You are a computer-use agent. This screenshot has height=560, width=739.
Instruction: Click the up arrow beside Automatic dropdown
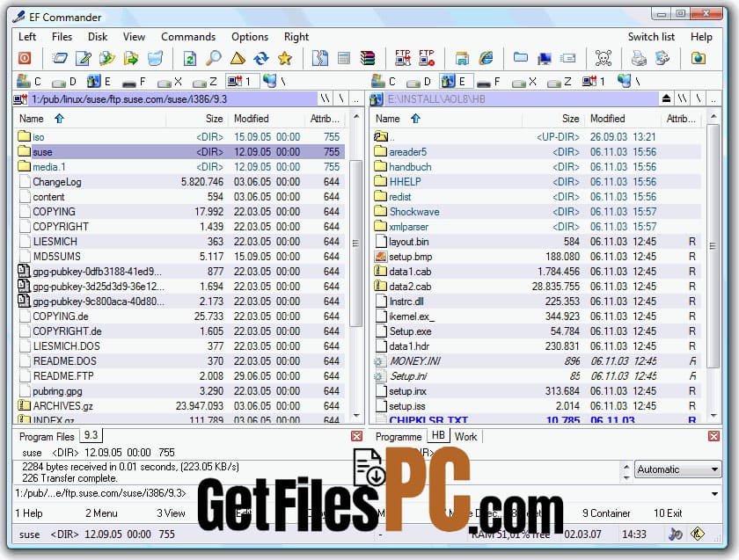point(626,467)
